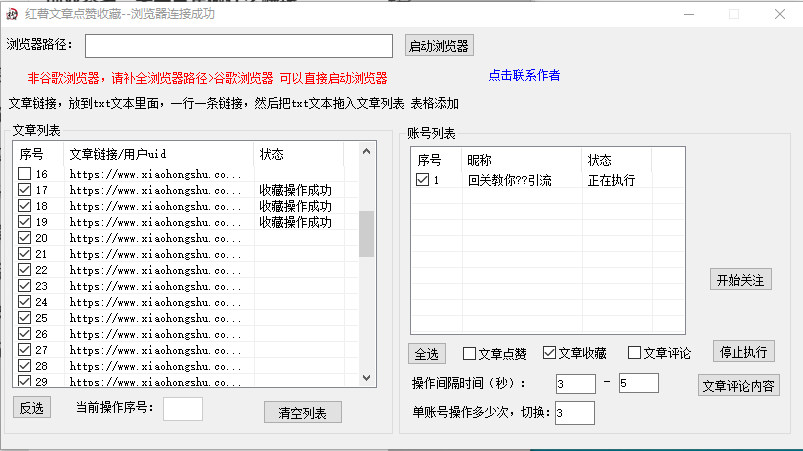Disable the 文章收藏 checkbox
Screen dimensions: 803x451
coord(549,353)
